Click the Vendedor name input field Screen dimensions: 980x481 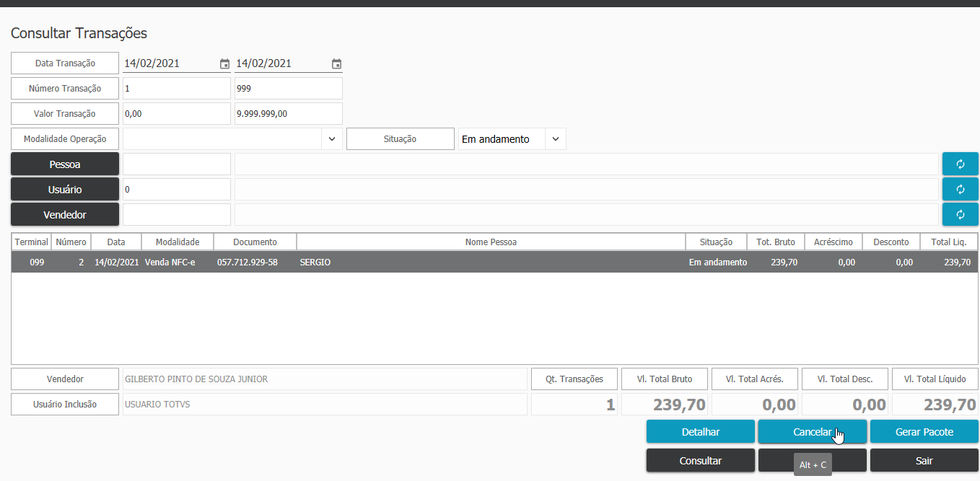point(586,214)
